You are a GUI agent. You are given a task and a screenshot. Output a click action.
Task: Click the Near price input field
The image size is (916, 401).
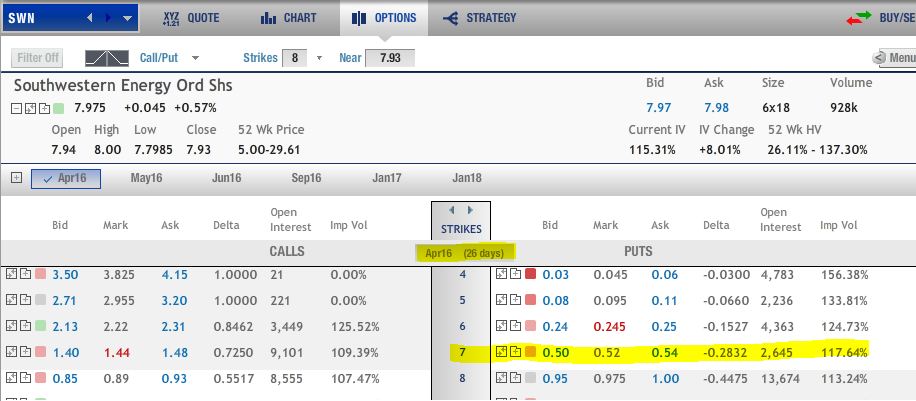[x=390, y=58]
